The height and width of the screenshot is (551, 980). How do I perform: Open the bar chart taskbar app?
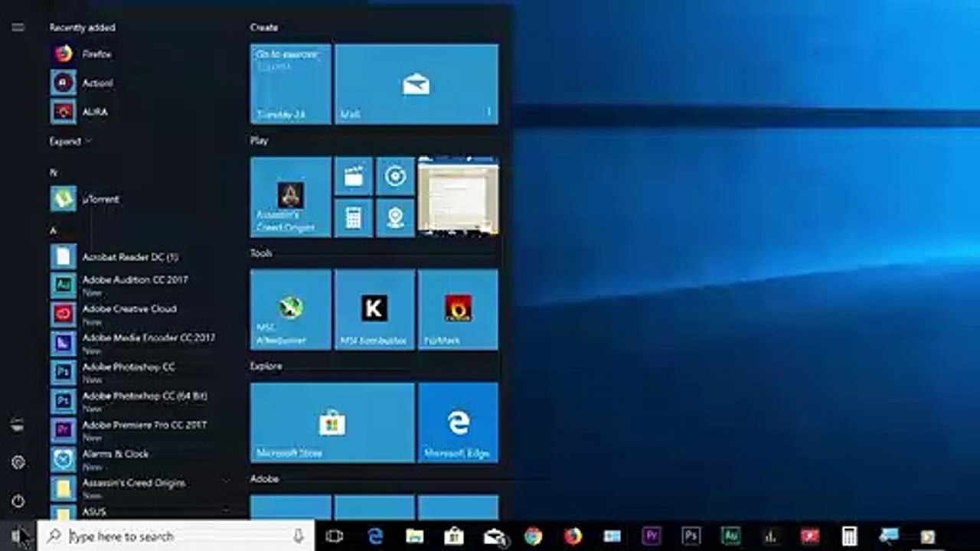[x=770, y=536]
